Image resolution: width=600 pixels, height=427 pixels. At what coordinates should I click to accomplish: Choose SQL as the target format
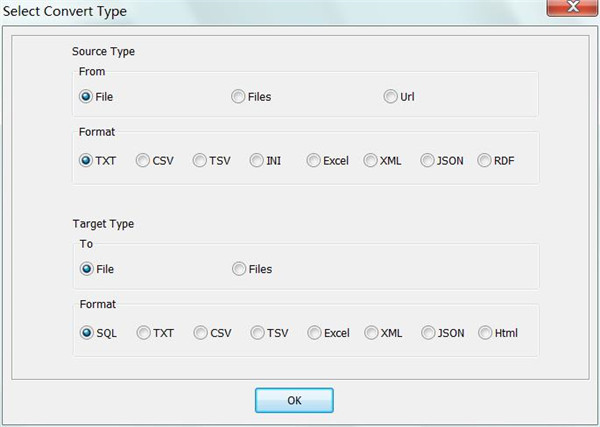(x=86, y=333)
